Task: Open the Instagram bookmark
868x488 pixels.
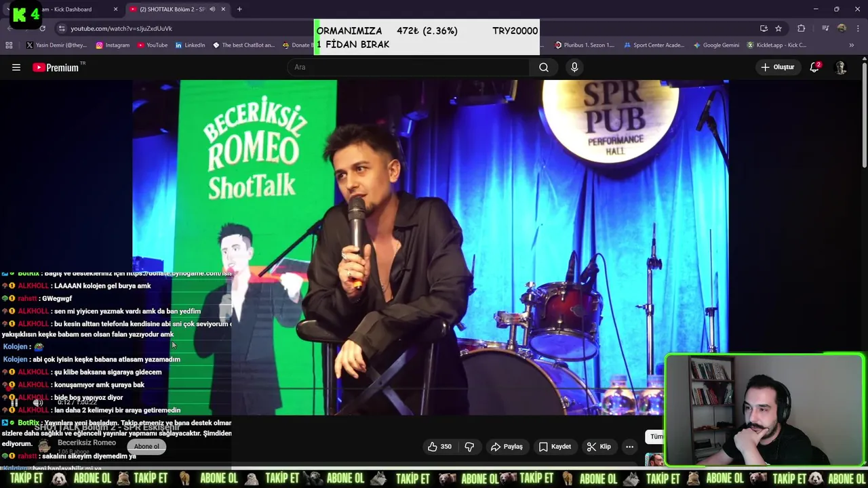Action: 113,45
